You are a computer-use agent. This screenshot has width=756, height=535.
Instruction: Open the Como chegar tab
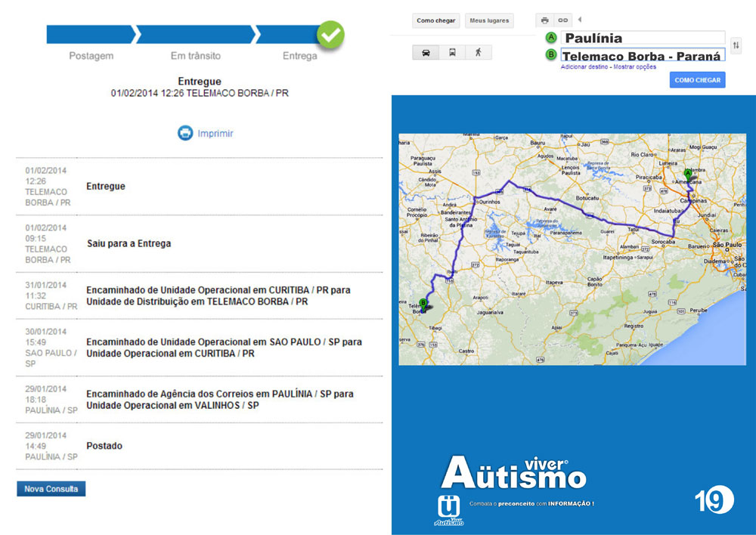pyautogui.click(x=436, y=20)
